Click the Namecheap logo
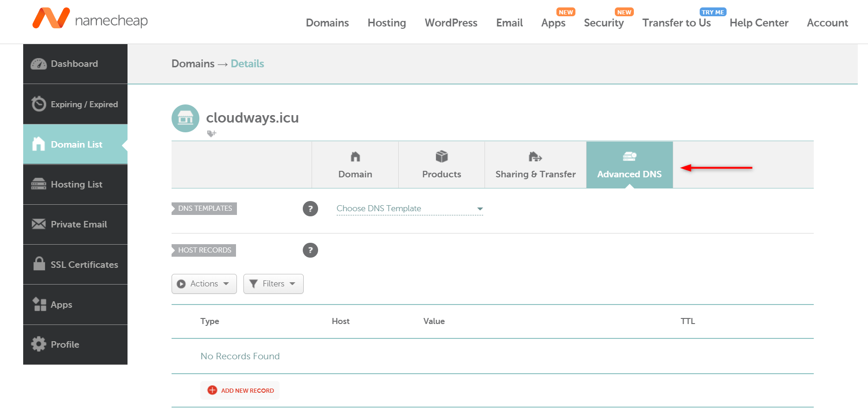Screen dimensions: 868x415 (90, 19)
